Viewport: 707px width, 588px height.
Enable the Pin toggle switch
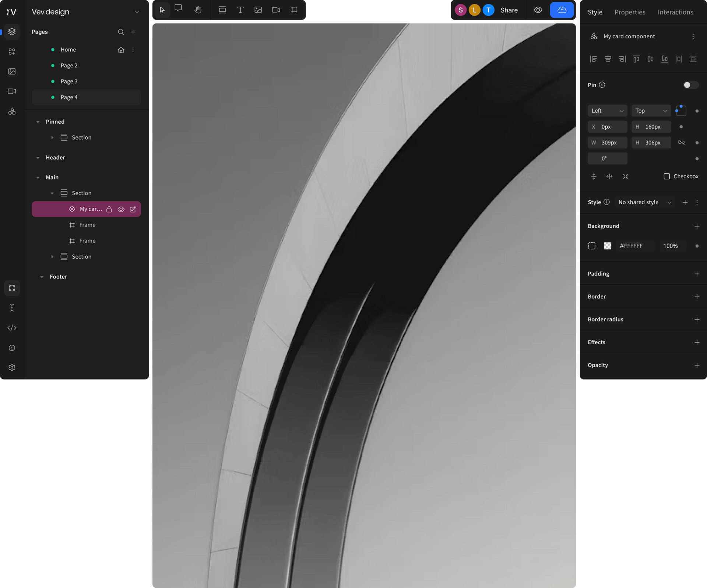pyautogui.click(x=690, y=85)
